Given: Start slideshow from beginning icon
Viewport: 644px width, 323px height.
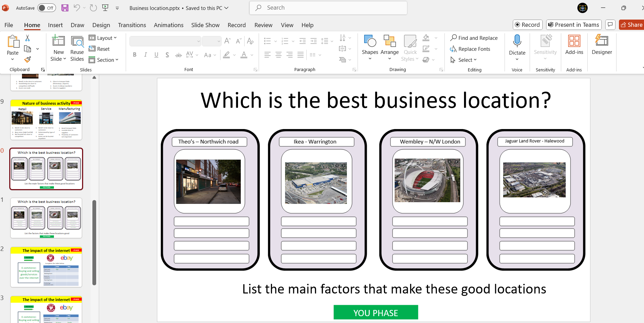Looking at the screenshot, I should coord(105,8).
